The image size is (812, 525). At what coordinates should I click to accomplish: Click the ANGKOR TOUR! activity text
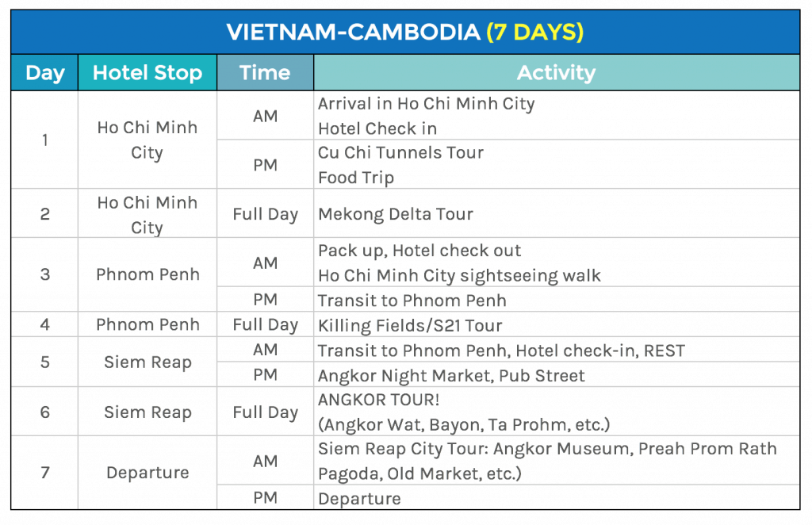[x=378, y=400]
